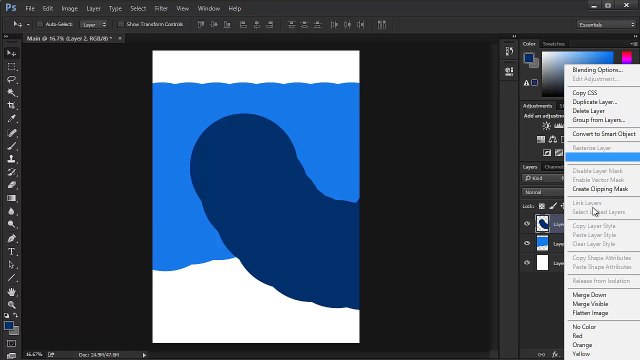Select the Healing Brush tool
The image size is (640, 360).
coord(11,133)
